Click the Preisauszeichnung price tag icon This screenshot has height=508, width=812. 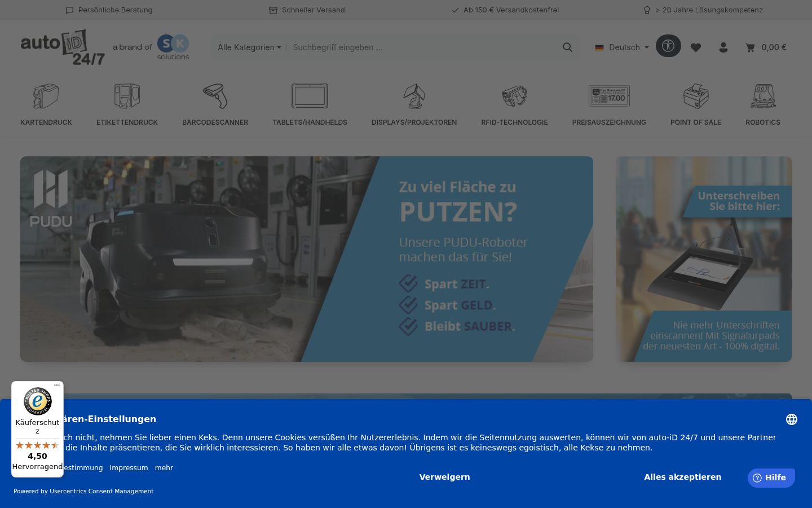pyautogui.click(x=609, y=96)
